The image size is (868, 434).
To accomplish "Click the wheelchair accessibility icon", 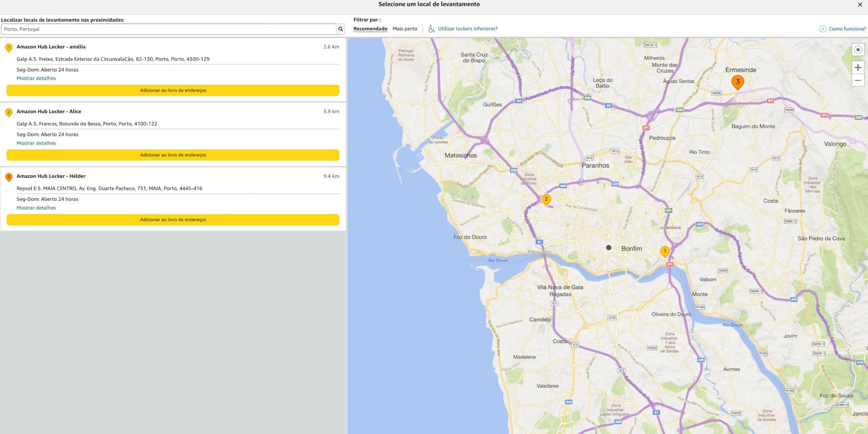I will click(431, 28).
